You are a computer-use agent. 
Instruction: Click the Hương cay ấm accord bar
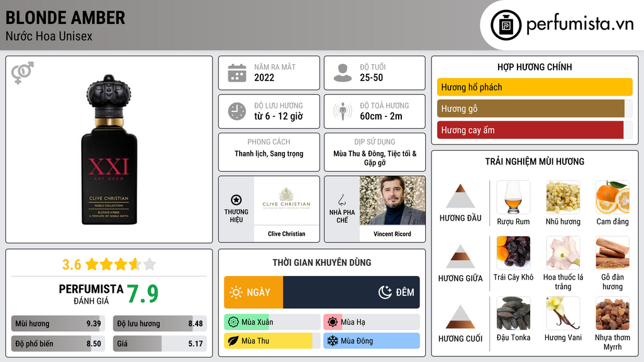tap(535, 129)
